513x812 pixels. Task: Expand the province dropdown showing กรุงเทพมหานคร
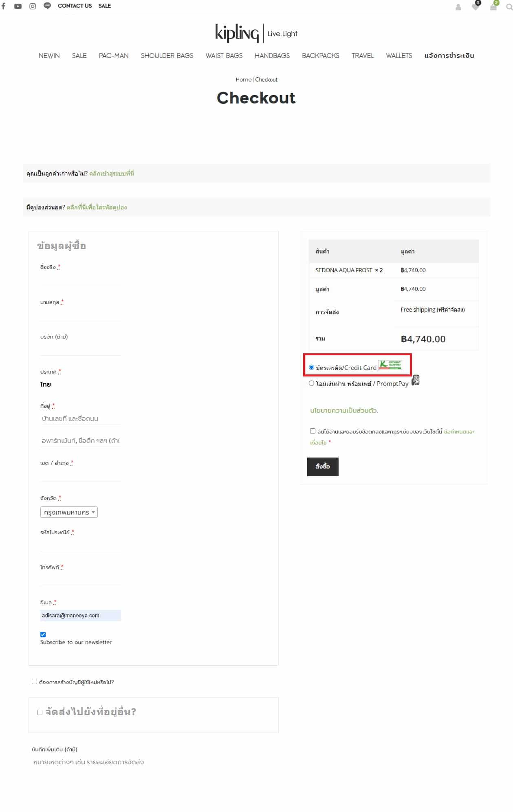69,512
